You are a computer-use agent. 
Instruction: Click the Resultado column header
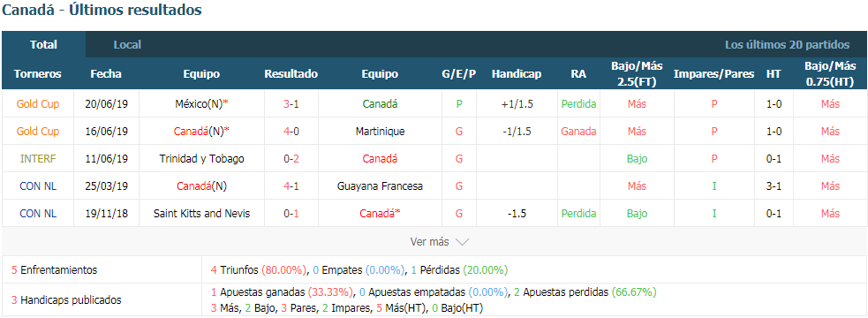(291, 73)
